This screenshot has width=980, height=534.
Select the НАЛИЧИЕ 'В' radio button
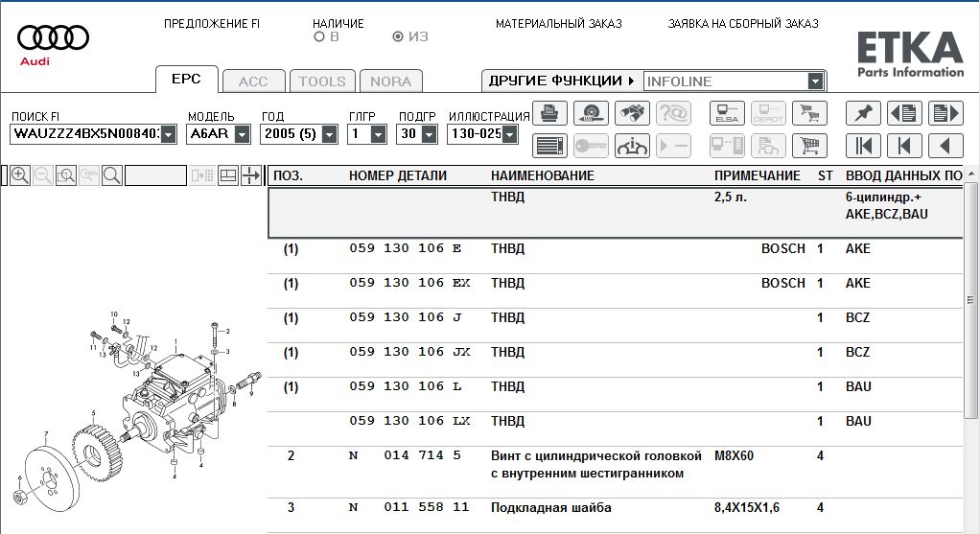tap(319, 36)
